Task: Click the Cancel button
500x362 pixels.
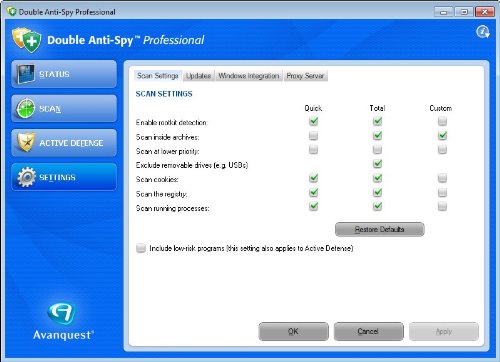Action: click(x=368, y=331)
